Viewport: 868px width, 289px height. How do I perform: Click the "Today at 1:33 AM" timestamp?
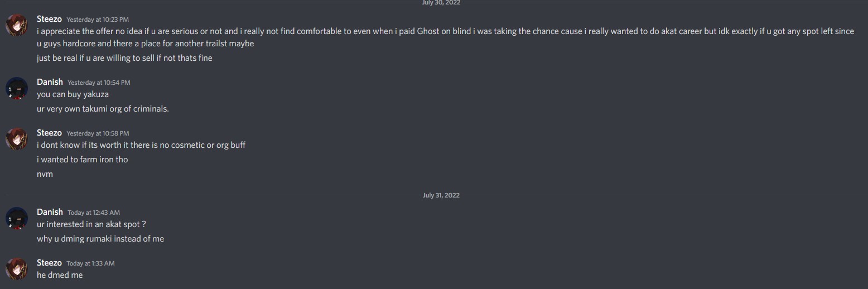90,263
